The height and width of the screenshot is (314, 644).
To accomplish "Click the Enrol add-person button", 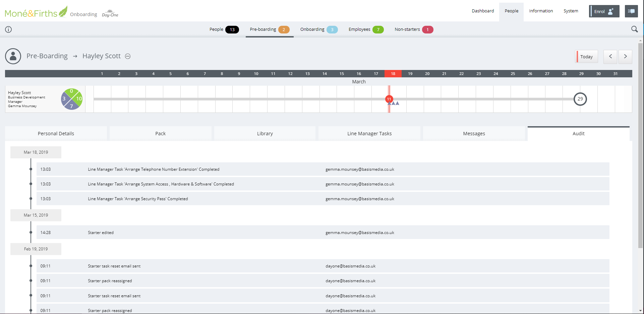I will tap(604, 11).
